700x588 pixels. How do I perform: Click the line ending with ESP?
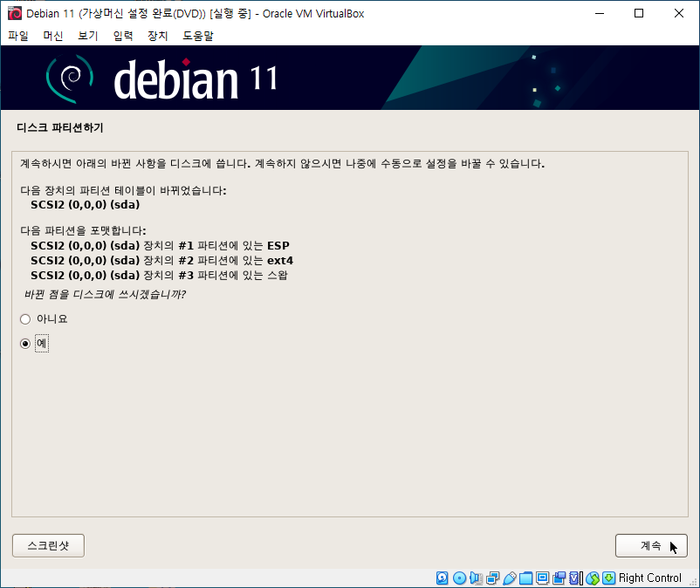coord(160,246)
